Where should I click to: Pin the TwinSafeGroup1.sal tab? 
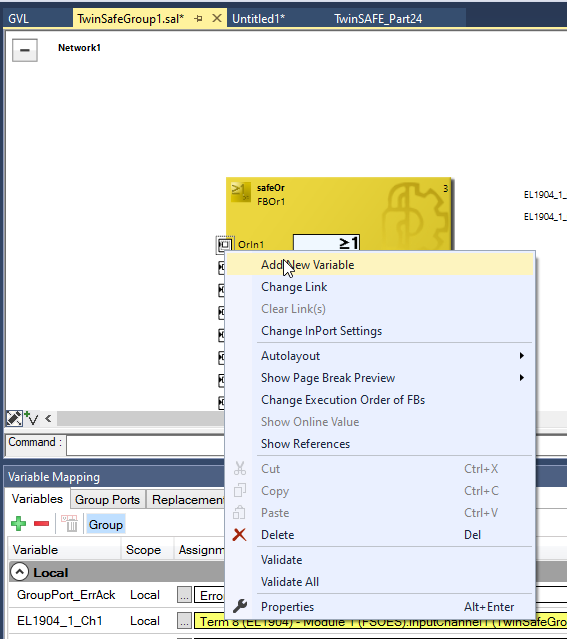[199, 18]
